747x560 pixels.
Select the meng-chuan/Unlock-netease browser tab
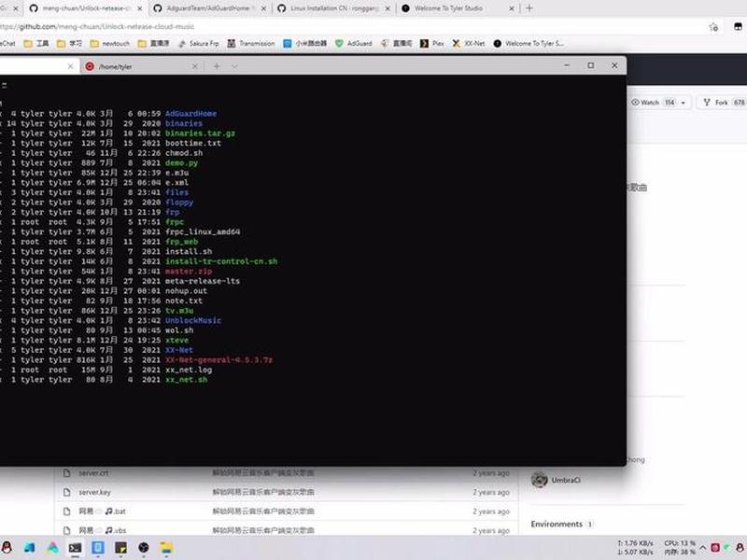86,8
